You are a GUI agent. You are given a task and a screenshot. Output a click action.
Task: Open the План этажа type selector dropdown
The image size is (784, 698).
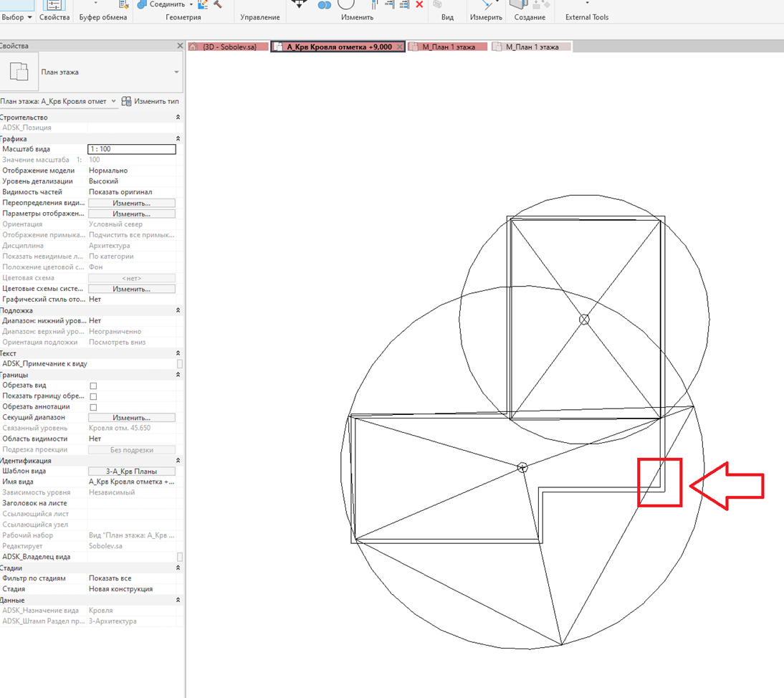click(x=176, y=72)
